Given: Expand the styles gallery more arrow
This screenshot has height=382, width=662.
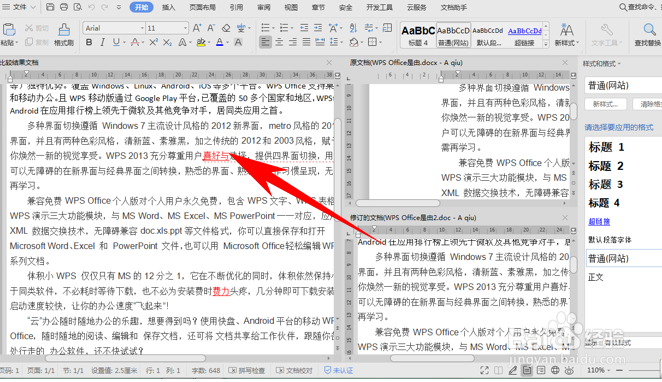Looking at the screenshot, I should 545,44.
